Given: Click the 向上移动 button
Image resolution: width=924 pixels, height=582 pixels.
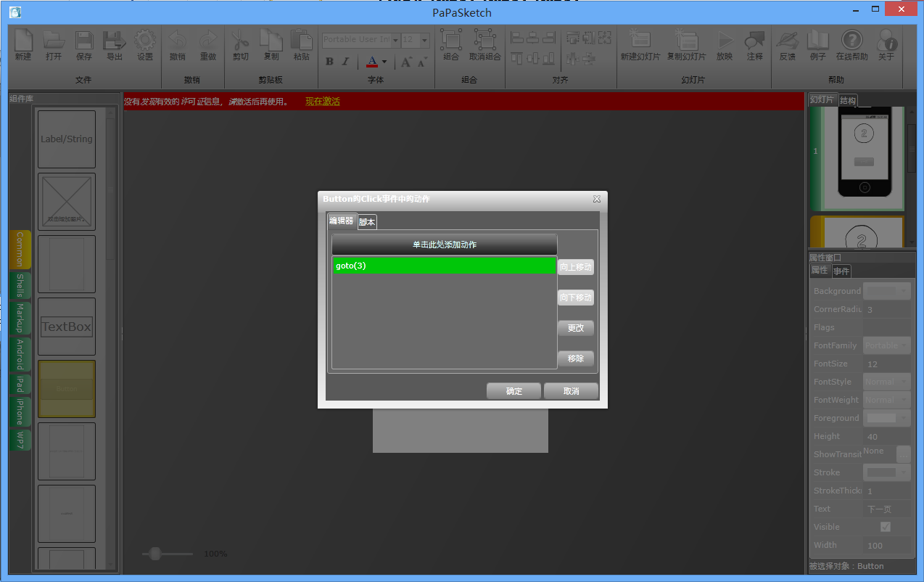Looking at the screenshot, I should click(576, 267).
